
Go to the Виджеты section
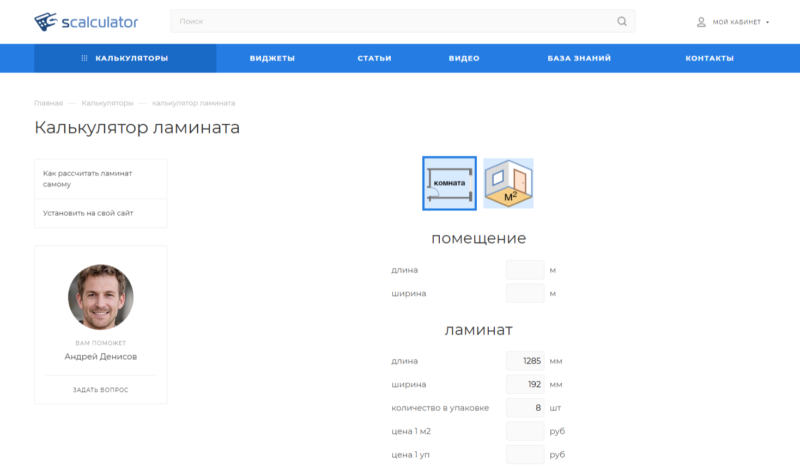[272, 58]
